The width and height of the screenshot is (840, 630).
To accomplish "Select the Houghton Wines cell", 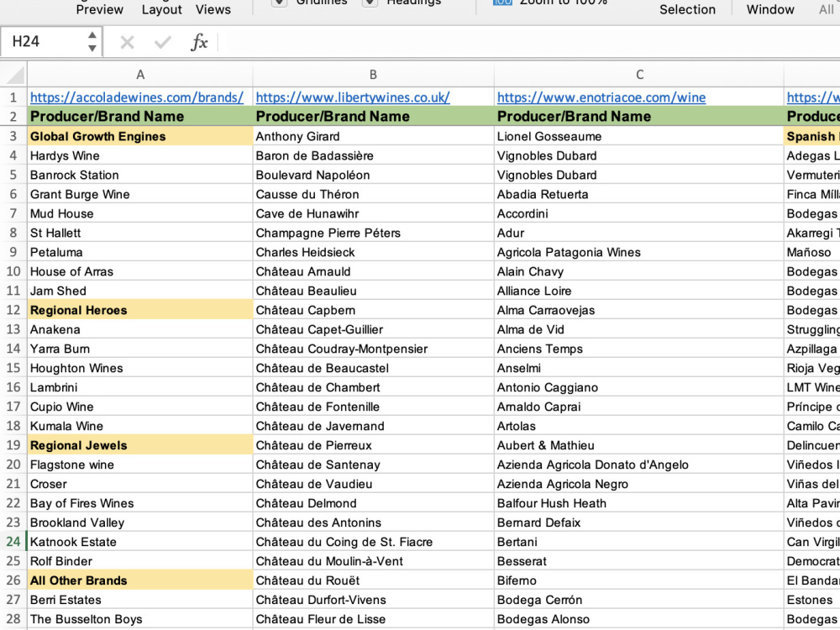I will 139,368.
